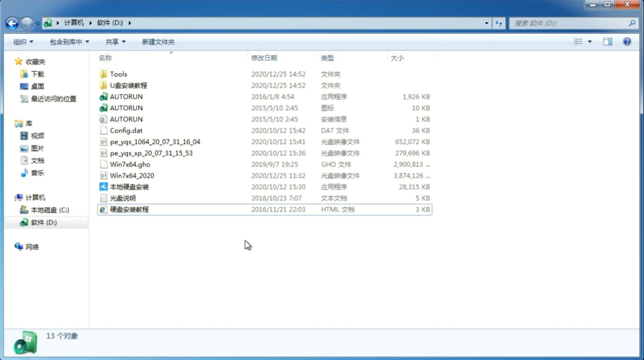Expand the 库 section in sidebar
This screenshot has height=360, width=644.
pos(12,123)
